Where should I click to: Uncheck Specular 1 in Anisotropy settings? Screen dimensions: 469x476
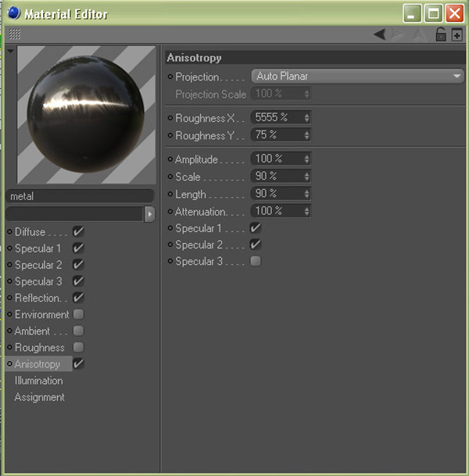tap(255, 228)
